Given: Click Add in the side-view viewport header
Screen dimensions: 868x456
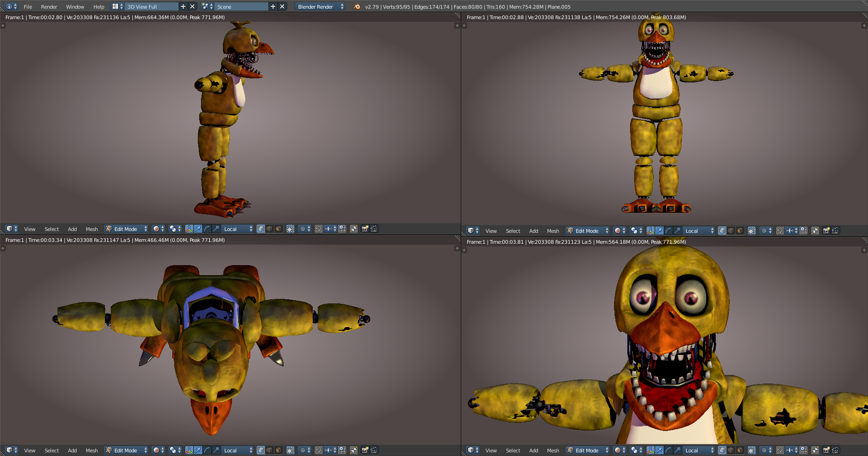Looking at the screenshot, I should coord(72,229).
